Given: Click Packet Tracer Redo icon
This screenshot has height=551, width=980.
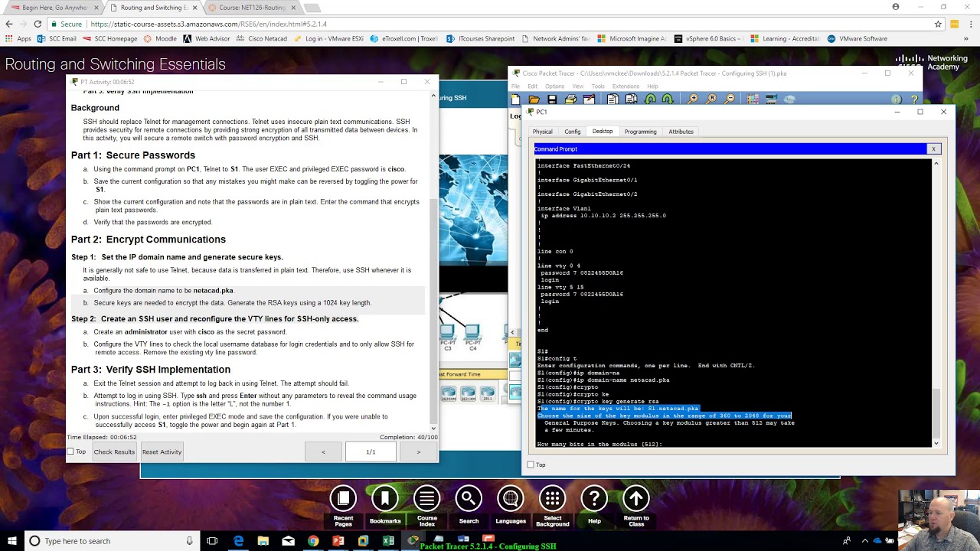Looking at the screenshot, I should click(x=668, y=99).
